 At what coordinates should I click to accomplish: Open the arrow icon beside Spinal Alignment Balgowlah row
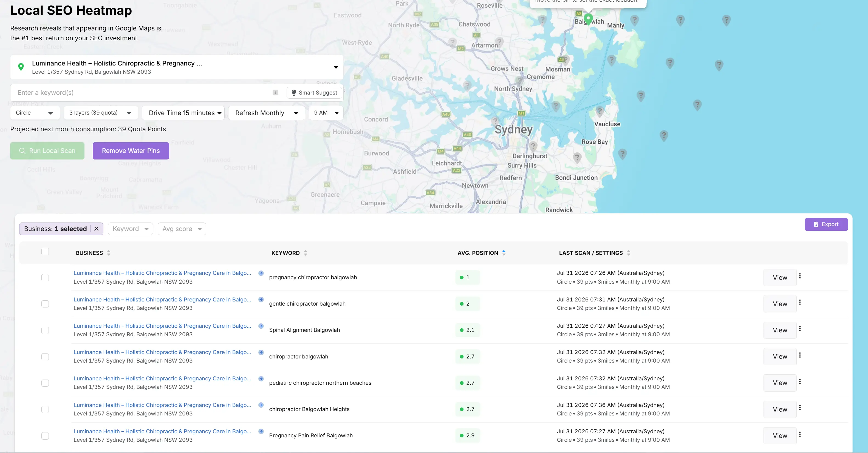tap(261, 326)
